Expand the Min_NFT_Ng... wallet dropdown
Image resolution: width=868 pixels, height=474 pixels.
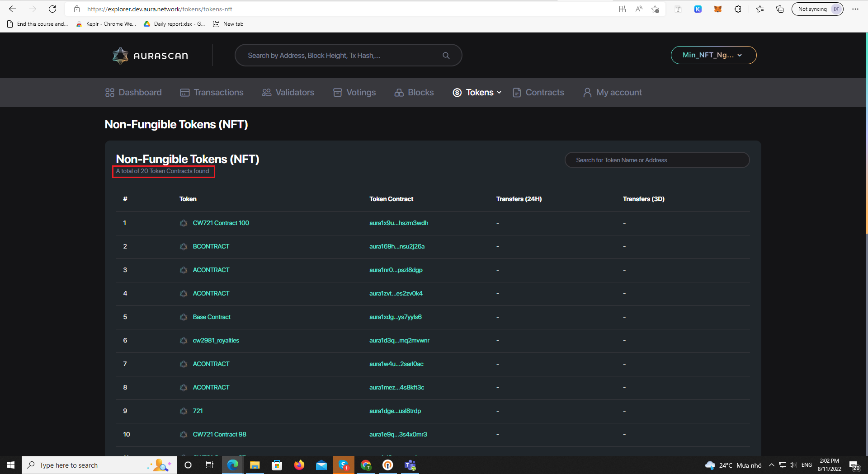pos(713,55)
